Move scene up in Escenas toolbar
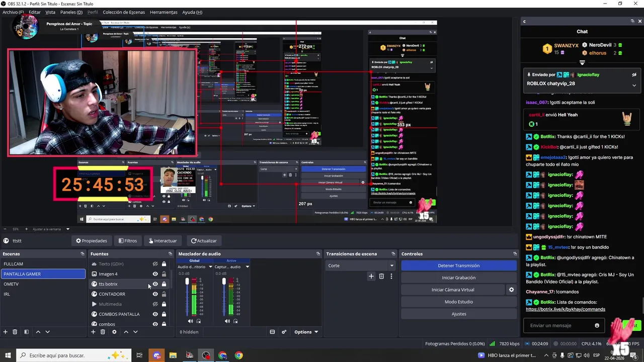This screenshot has width=644, height=362. pyautogui.click(x=38, y=332)
